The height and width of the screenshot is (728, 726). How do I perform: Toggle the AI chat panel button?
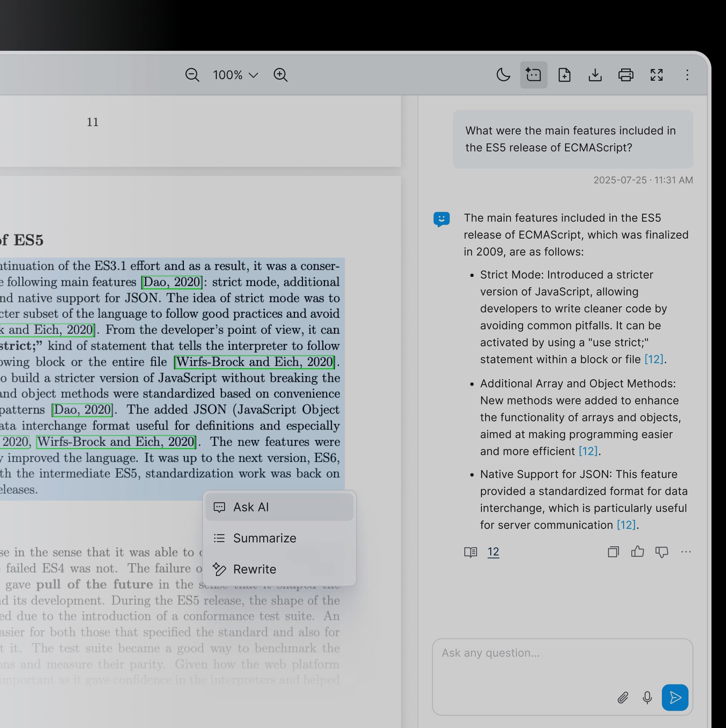tap(533, 75)
